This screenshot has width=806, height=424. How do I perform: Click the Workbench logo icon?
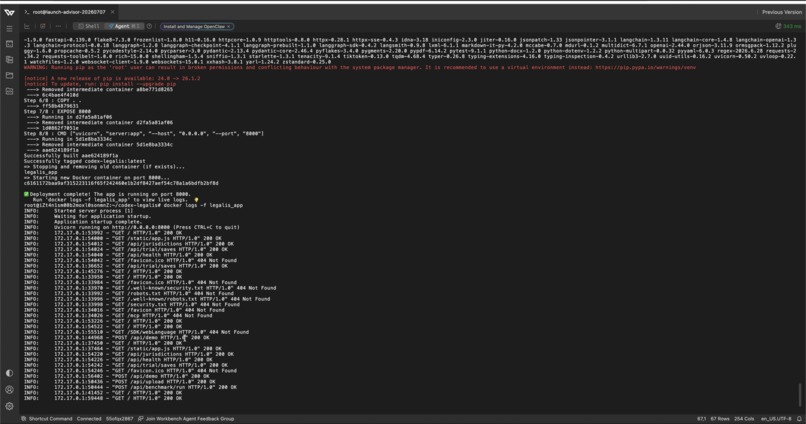coord(9,12)
